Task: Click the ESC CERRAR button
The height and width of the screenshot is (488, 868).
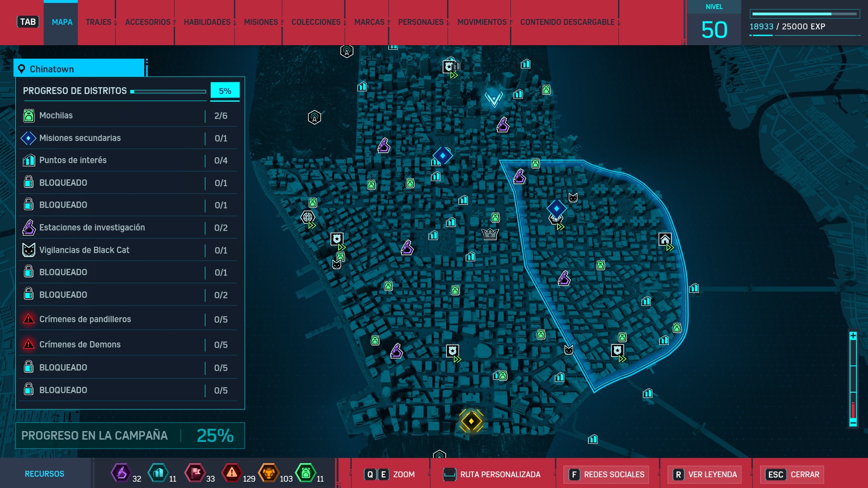Action: point(793,474)
